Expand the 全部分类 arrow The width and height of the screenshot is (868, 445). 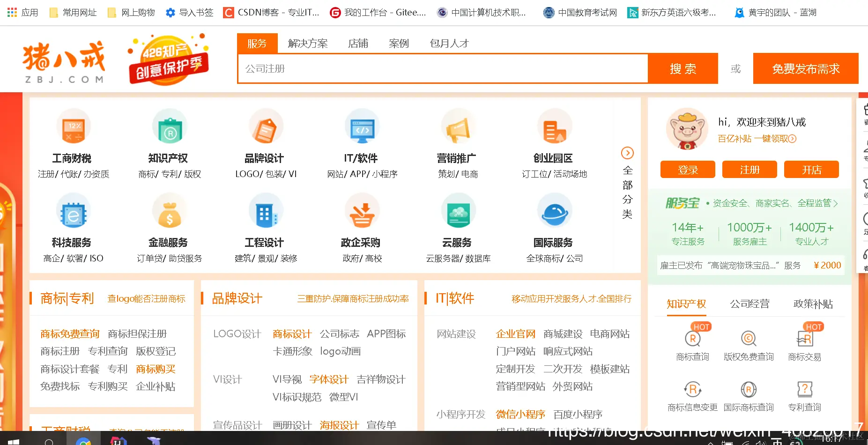[x=627, y=153]
